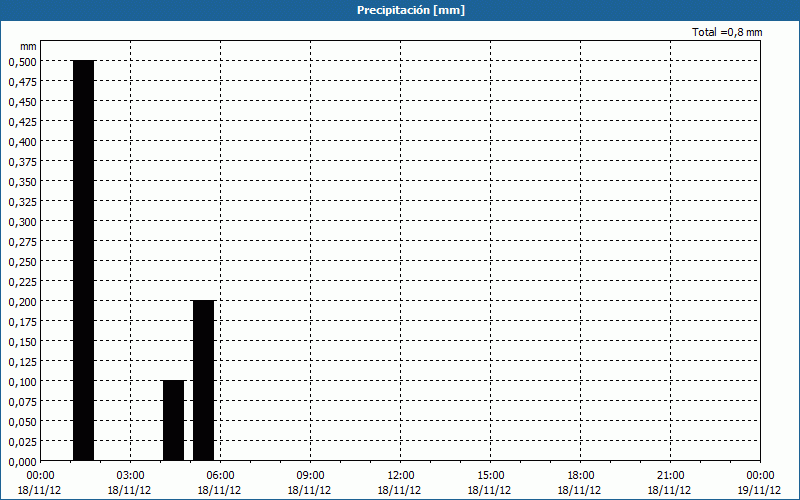Viewport: 800px width, 500px height.
Task: Select the Total =0,8 mm label
Action: point(727,32)
